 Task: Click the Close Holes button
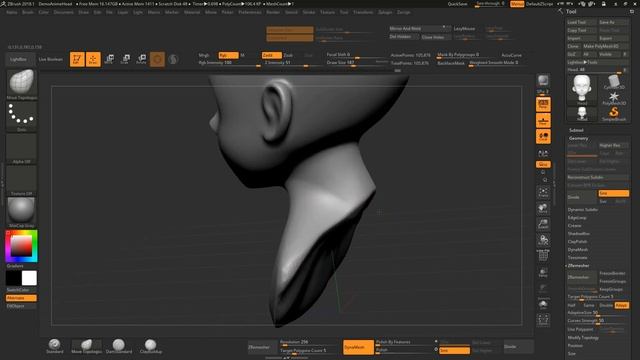click(435, 37)
